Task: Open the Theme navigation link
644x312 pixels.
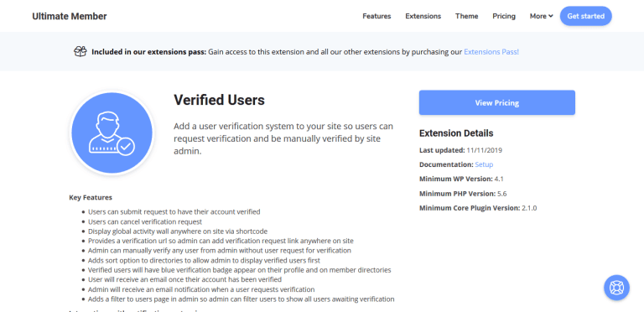Action: pos(466,16)
